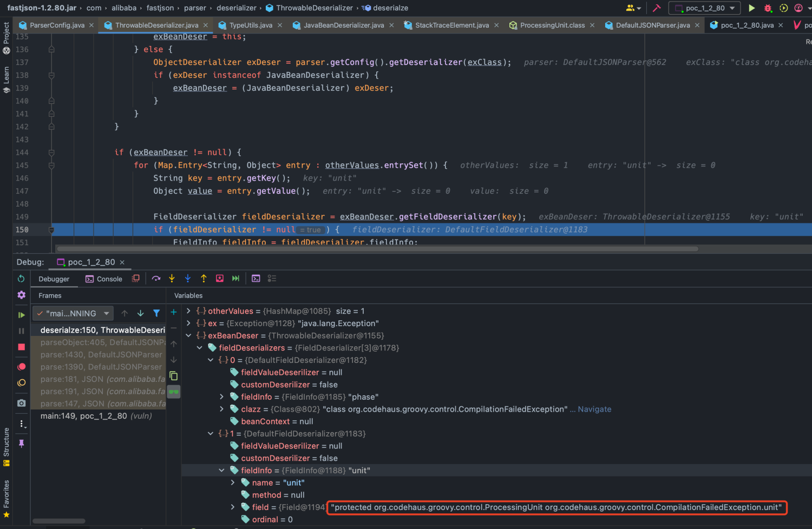Screen dimensions: 812x529
Task: Toggle the thread filter funnel in Frames panel
Action: pyautogui.click(x=157, y=313)
